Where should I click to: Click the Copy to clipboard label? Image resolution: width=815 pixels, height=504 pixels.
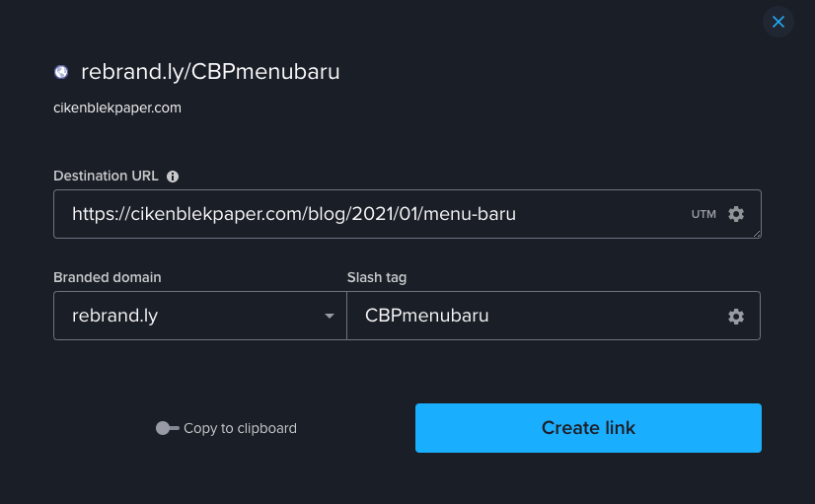(240, 428)
